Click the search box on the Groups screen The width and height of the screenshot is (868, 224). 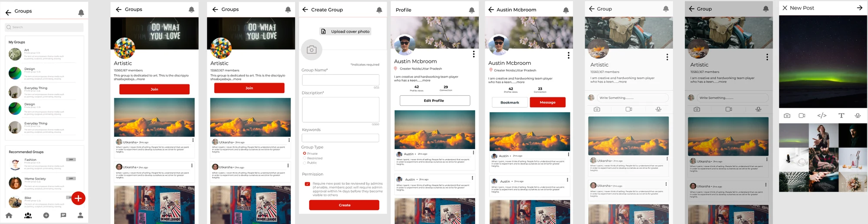(44, 27)
